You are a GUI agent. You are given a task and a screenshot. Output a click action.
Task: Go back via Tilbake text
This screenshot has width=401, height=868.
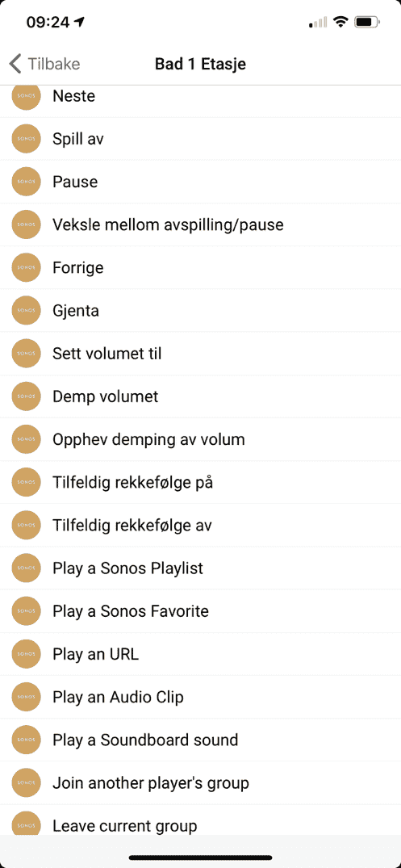[54, 64]
